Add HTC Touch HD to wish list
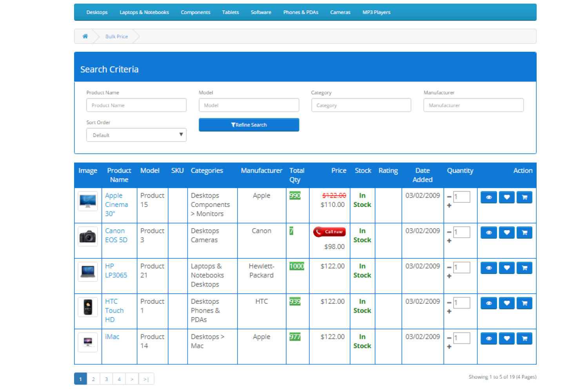The width and height of the screenshot is (588, 392). click(x=507, y=303)
